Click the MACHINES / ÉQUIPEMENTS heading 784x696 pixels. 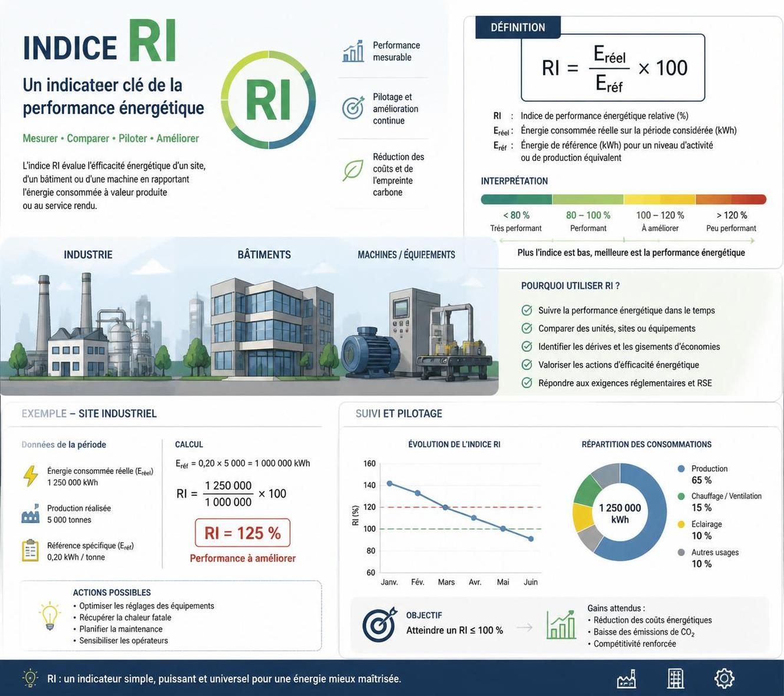pos(406,255)
